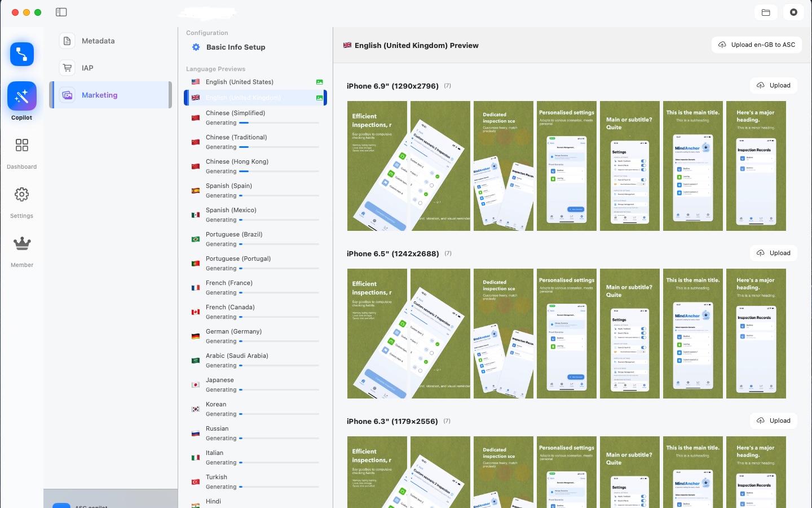The image size is (812, 508).
Task: Click the green image icon beside English (United States)
Action: (x=320, y=81)
